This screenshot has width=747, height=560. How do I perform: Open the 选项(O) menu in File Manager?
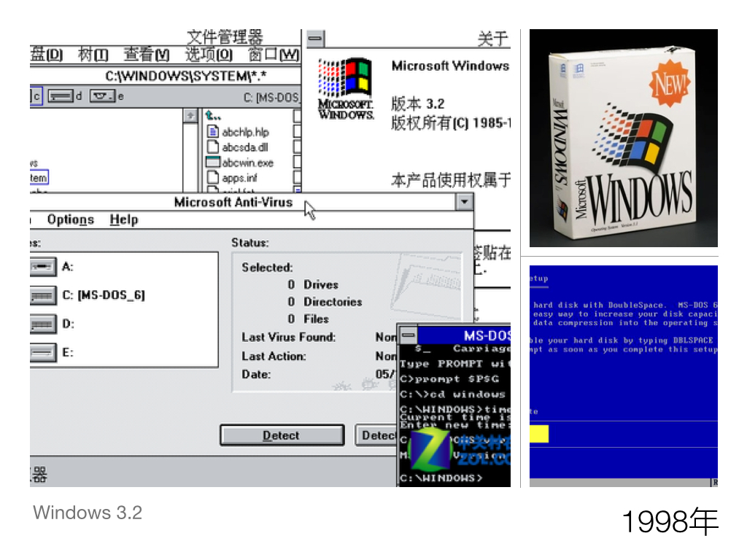[209, 55]
